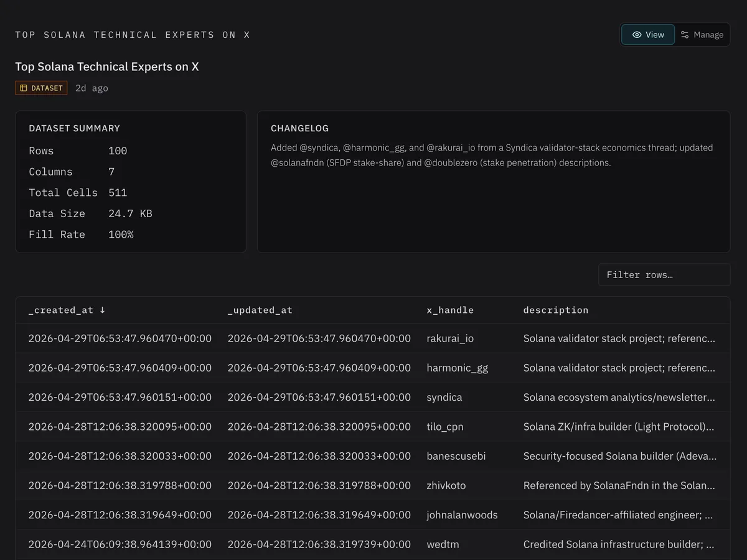
Task: Click description for tilo_cpn Light Protocol
Action: point(619,427)
